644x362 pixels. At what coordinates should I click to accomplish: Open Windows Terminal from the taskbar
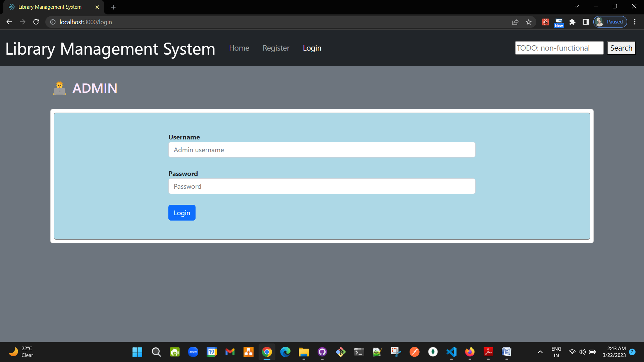(359, 352)
